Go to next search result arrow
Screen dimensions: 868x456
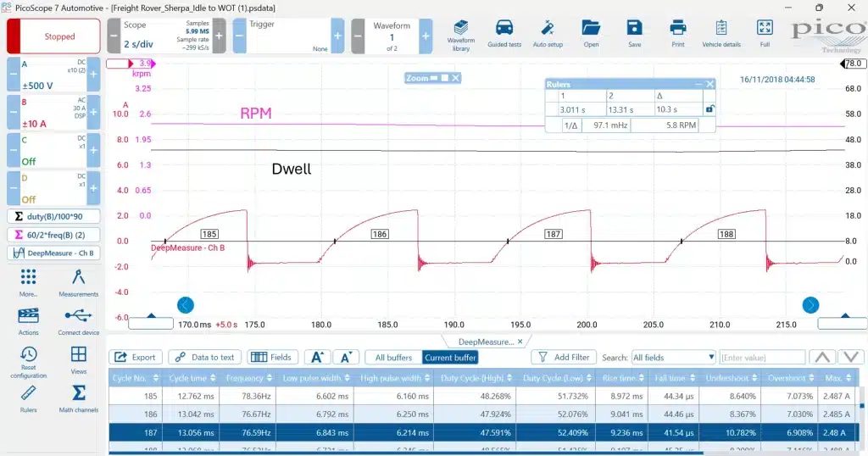pos(851,358)
